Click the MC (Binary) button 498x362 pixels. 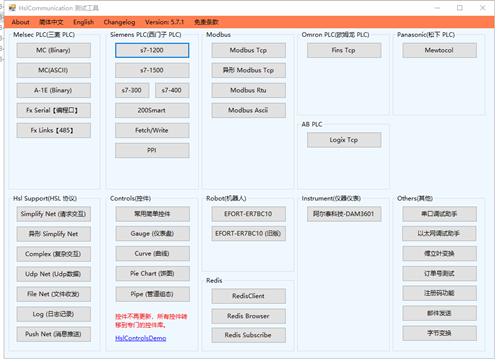click(53, 50)
